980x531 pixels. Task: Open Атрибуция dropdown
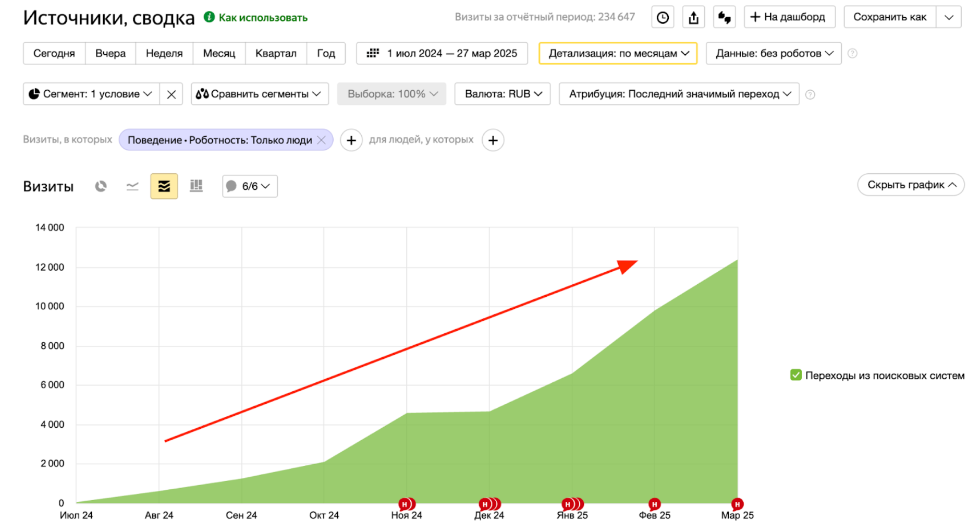[x=679, y=94]
